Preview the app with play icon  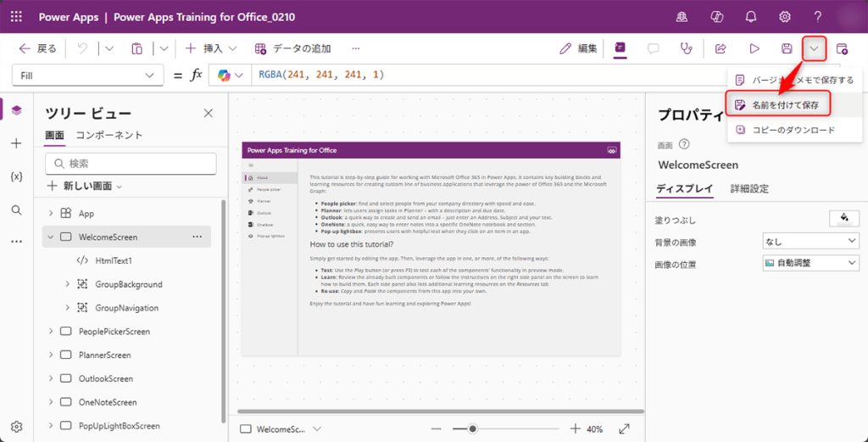click(x=754, y=48)
